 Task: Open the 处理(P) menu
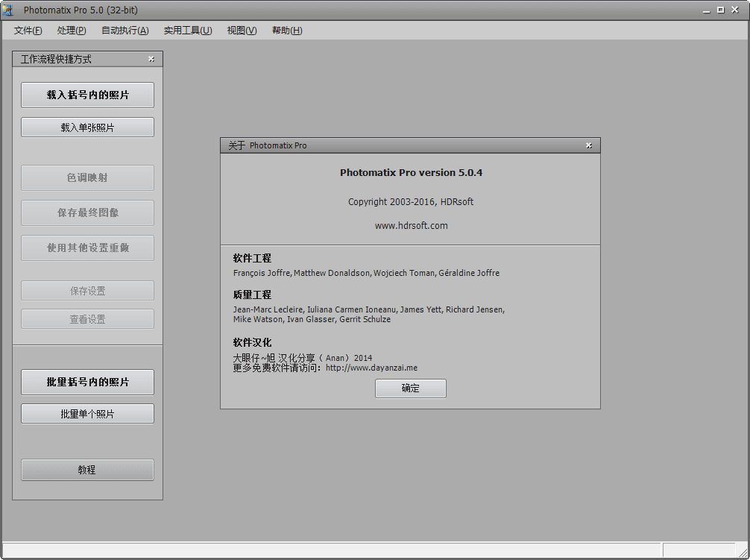[72, 31]
